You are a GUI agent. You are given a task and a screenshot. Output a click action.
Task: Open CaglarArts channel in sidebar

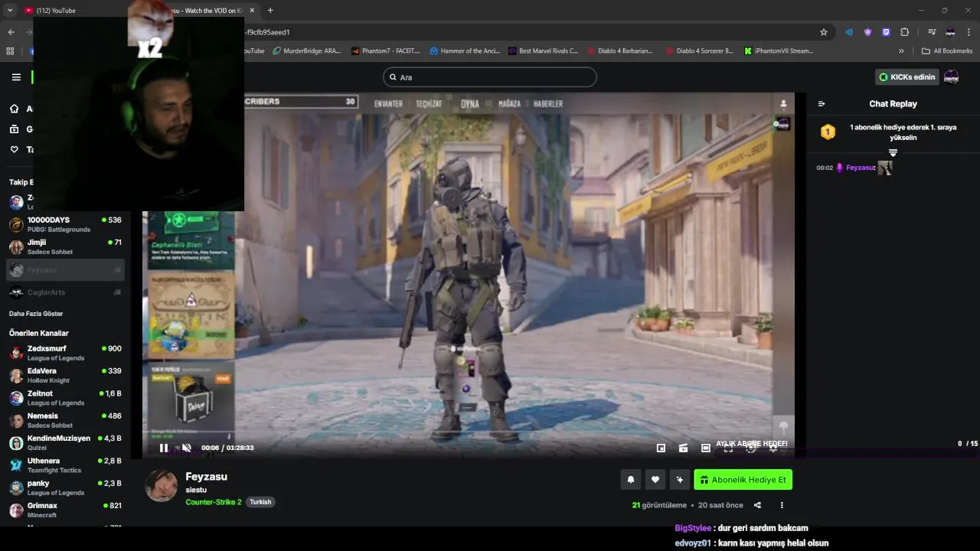pos(66,292)
